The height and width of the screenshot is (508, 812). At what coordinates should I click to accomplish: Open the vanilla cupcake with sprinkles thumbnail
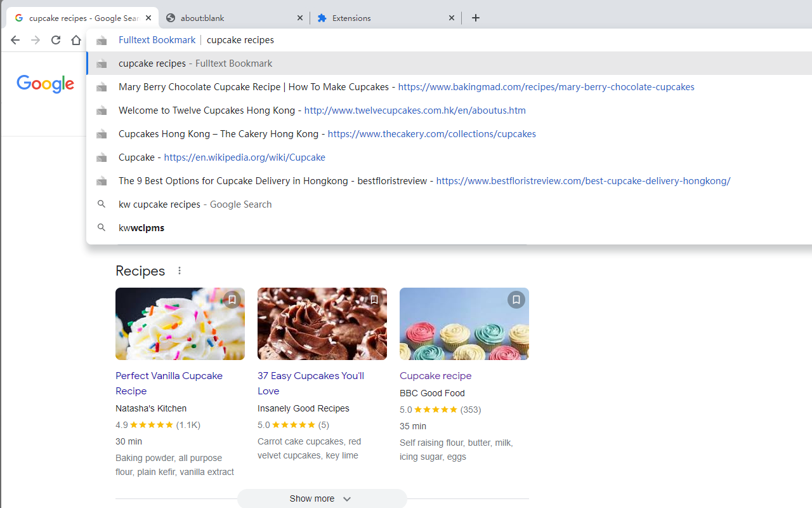(180, 324)
